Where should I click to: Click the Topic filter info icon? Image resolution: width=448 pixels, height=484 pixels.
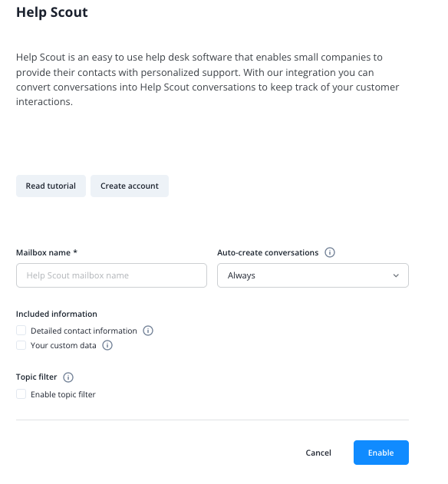pyautogui.click(x=68, y=377)
